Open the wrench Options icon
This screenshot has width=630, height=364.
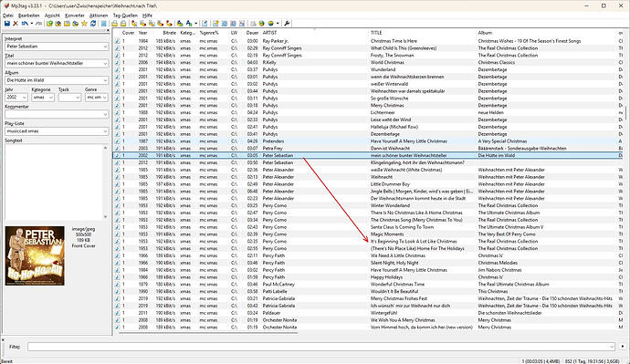287,24
